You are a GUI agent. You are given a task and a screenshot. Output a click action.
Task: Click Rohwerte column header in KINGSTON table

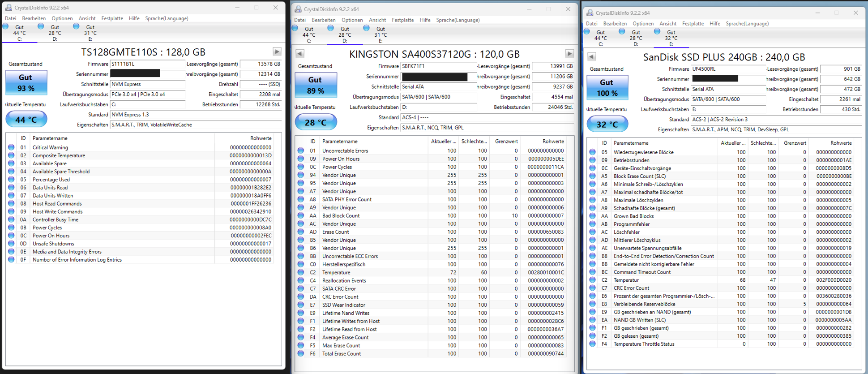[542, 141]
